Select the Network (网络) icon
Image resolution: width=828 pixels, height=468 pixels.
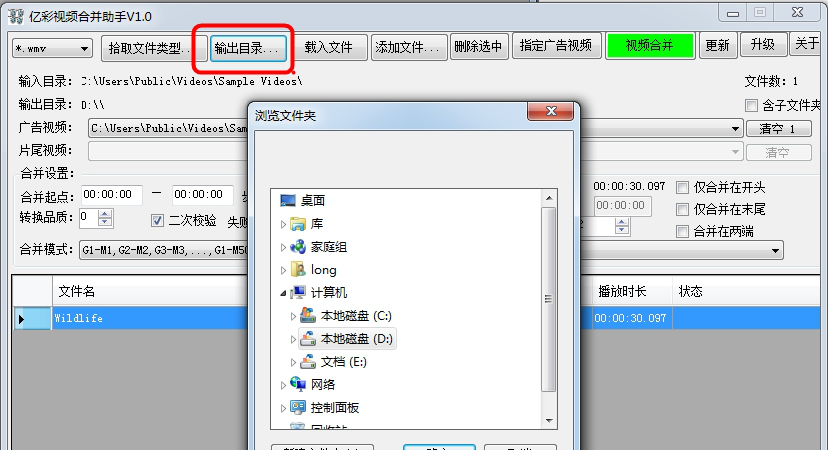point(298,385)
